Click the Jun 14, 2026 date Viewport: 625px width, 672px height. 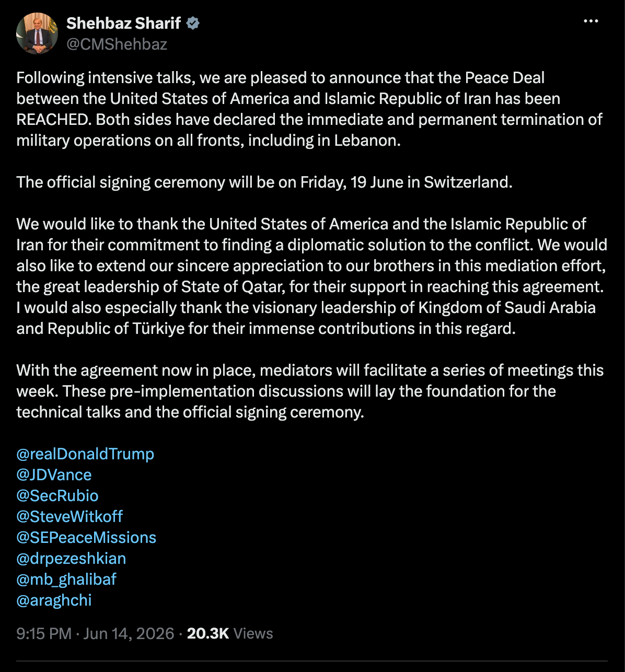pos(129,633)
